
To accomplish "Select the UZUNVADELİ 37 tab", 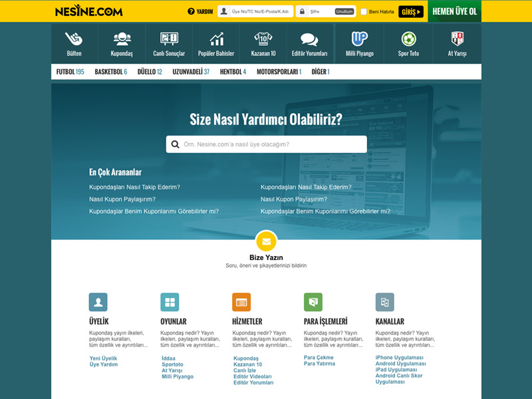I will pyautogui.click(x=191, y=72).
